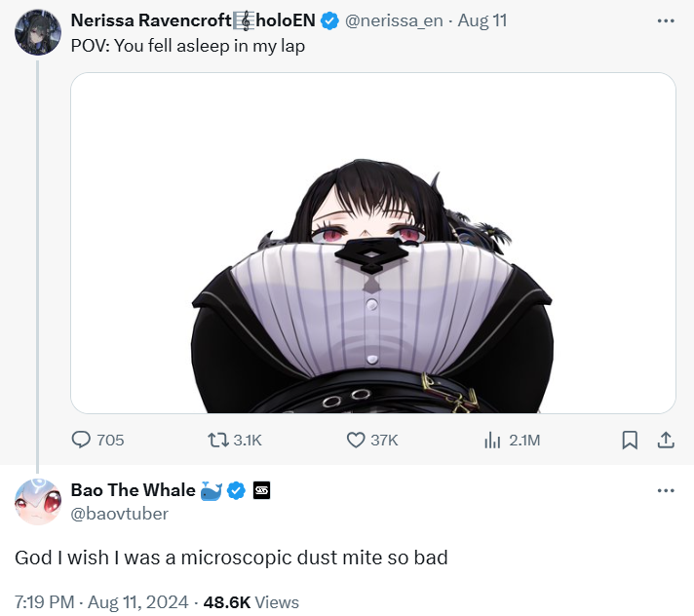Click the 7:19 PM Aug 11, 2024 timestamp

coord(101,602)
